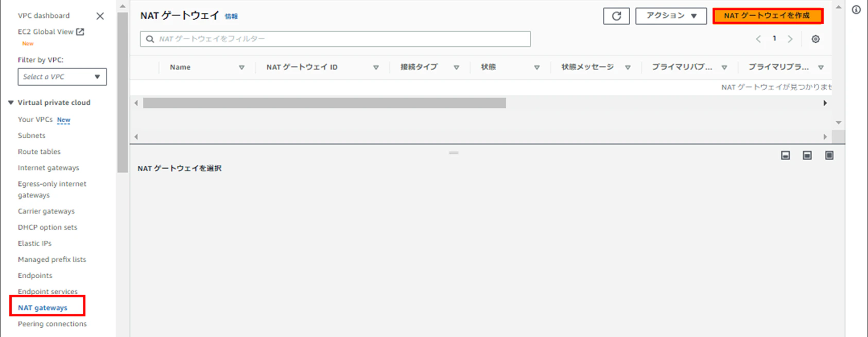Open Your VPCs page

click(x=35, y=120)
